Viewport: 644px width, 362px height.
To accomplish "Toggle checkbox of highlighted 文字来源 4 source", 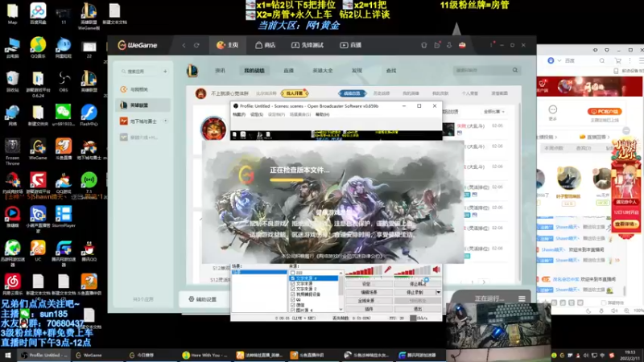I will click(x=292, y=278).
